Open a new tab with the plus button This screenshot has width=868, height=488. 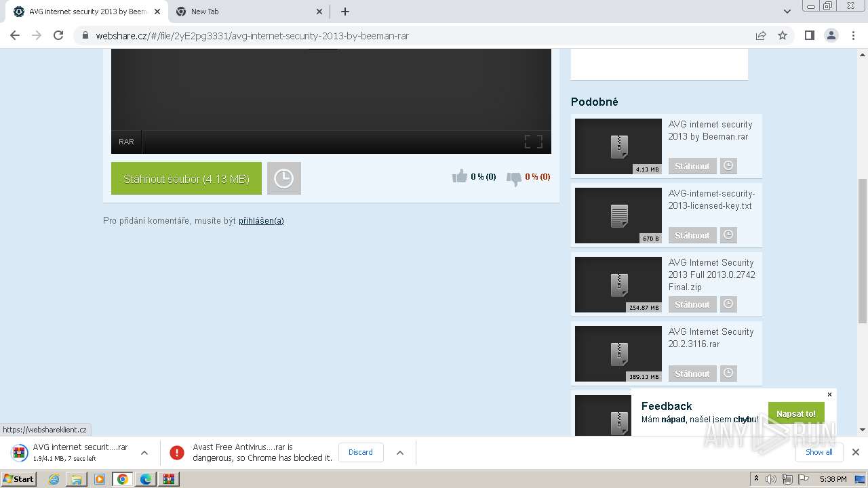point(345,12)
